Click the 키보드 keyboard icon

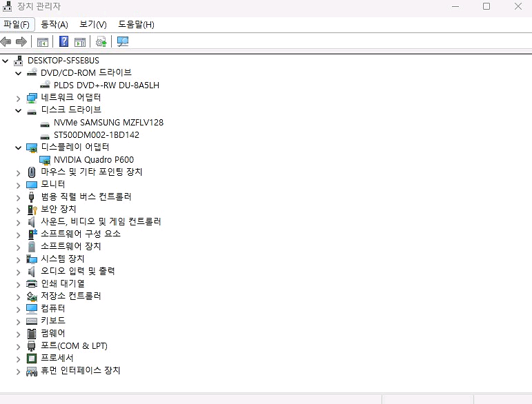click(x=32, y=321)
